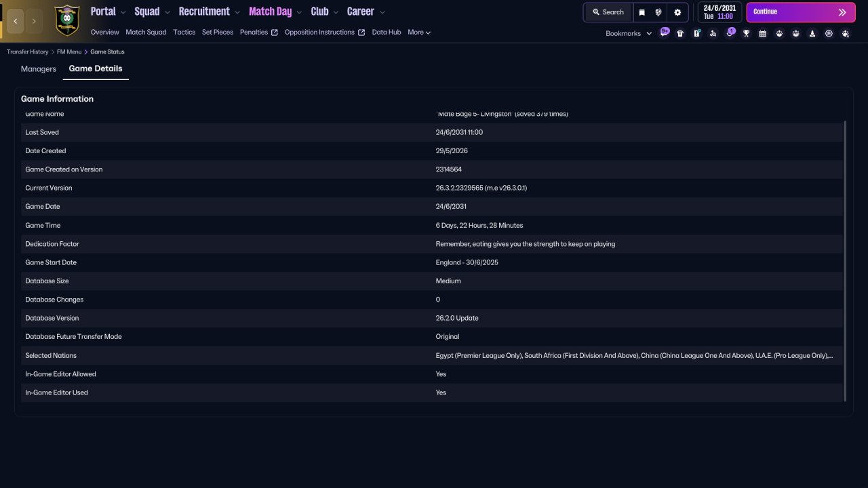Click the Game Status breadcrumb

coord(107,52)
